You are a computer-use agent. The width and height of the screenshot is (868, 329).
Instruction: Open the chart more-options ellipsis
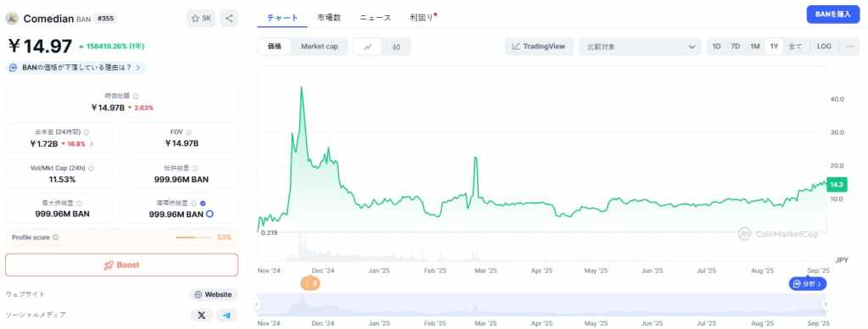(850, 47)
